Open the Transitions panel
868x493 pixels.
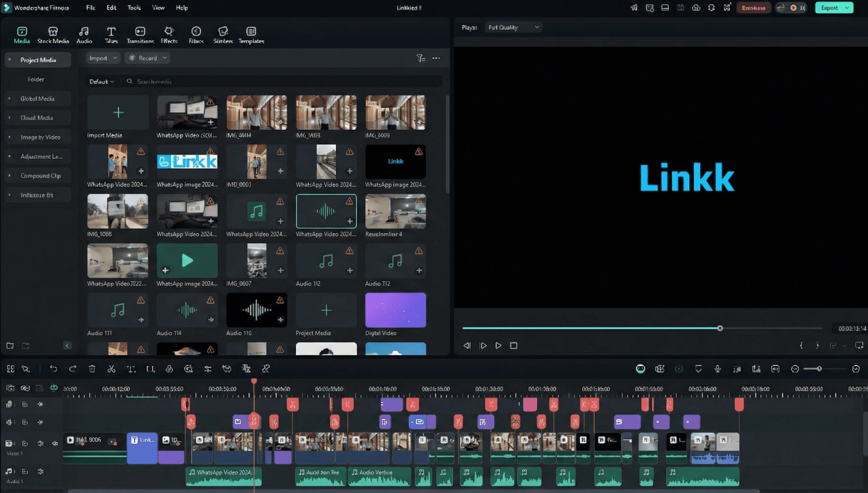[x=140, y=35]
